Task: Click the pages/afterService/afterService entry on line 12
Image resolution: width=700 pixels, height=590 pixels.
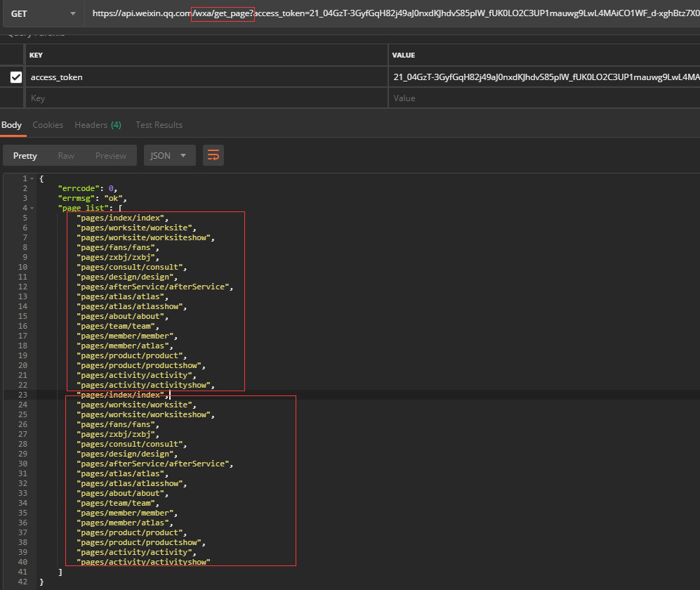Action: (154, 287)
